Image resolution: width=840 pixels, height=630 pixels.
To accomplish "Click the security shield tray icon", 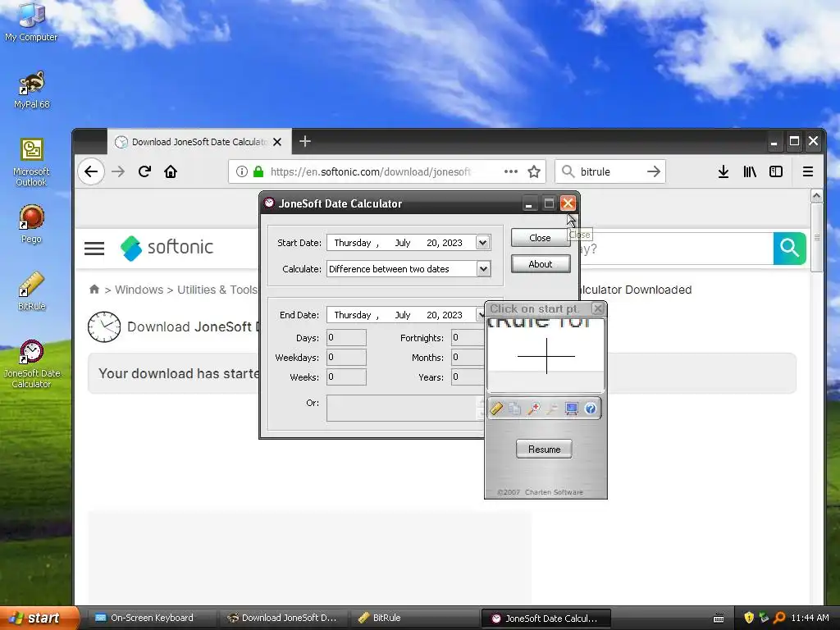I will point(749,618).
